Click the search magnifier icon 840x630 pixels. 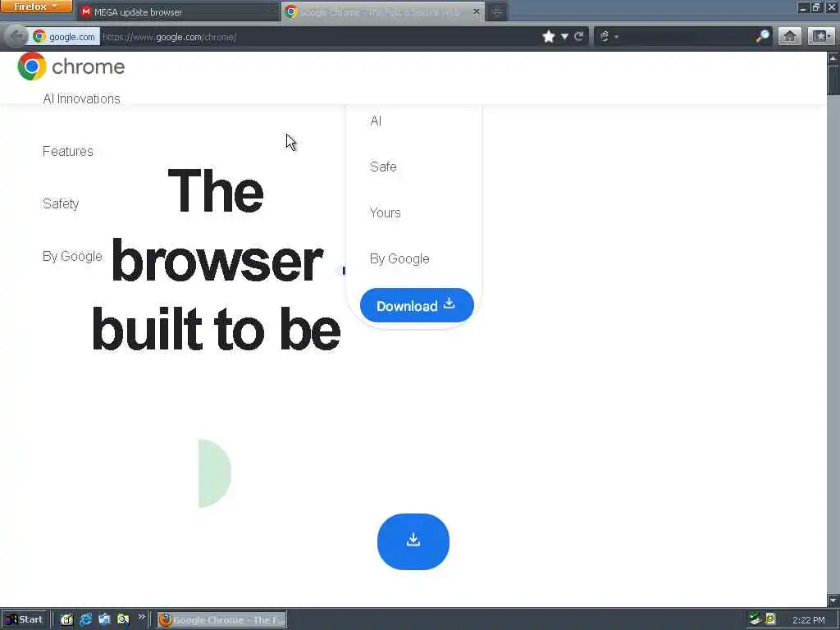click(x=762, y=36)
